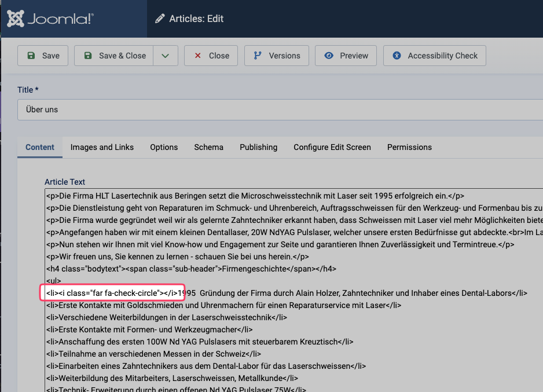This screenshot has width=543, height=392.
Task: Switch to Images and Links tab
Action: coord(102,147)
